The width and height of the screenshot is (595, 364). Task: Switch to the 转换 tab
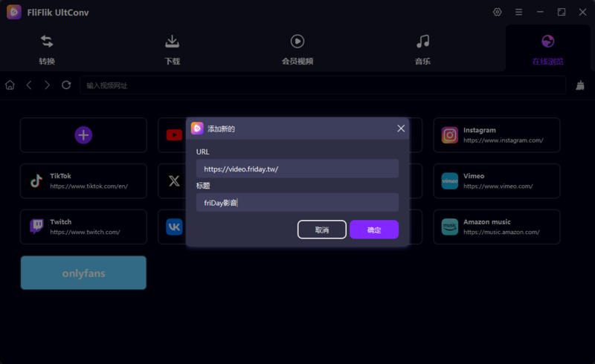(x=47, y=49)
